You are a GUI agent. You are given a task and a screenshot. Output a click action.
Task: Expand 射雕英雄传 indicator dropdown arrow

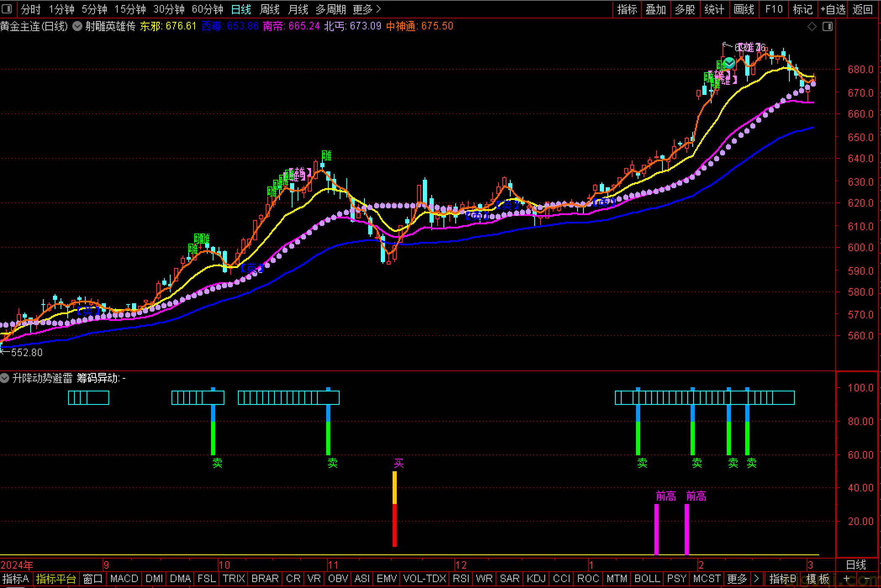click(77, 26)
